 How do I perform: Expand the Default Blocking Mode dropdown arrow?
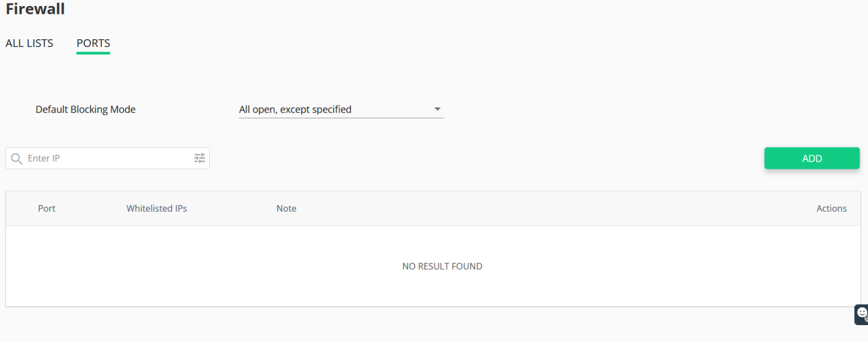click(x=438, y=110)
